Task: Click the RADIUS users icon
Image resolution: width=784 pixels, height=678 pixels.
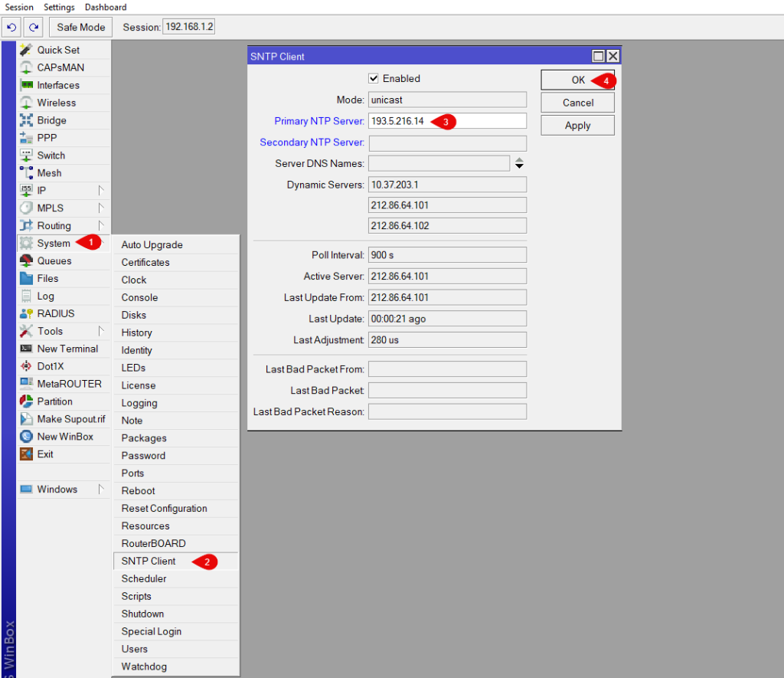Action: pos(26,313)
